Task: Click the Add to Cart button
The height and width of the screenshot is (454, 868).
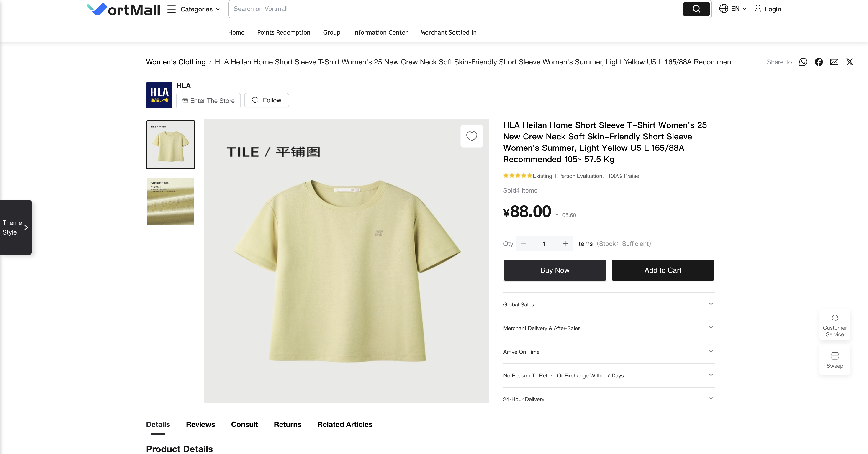Action: point(663,270)
